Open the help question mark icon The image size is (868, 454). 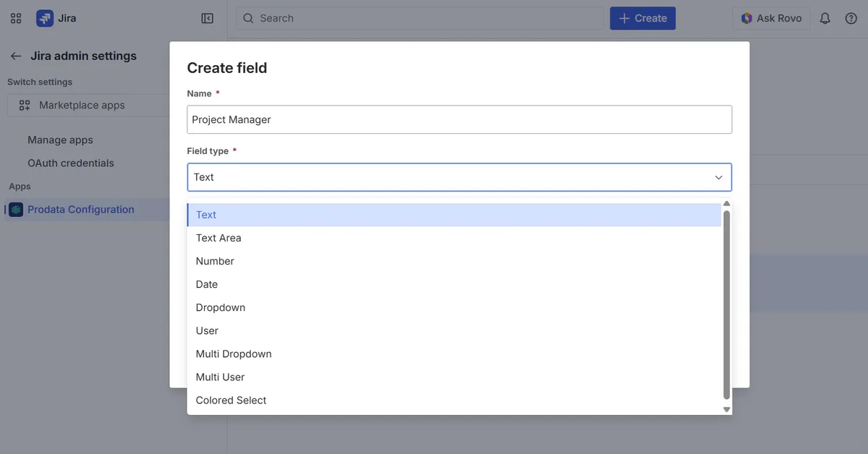click(x=851, y=18)
